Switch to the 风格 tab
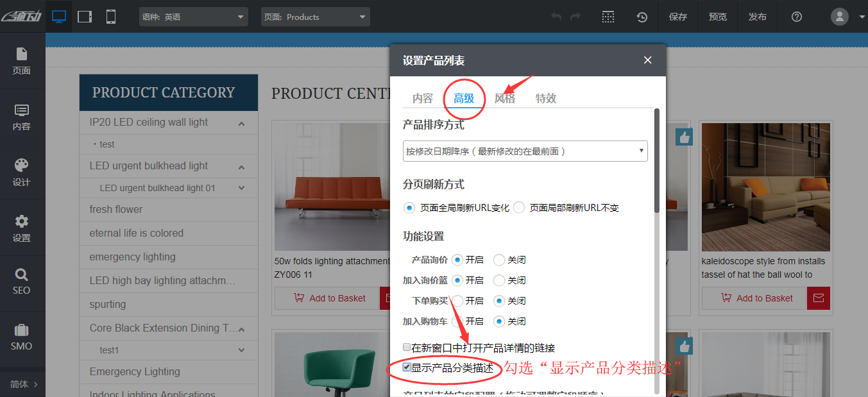Image resolution: width=868 pixels, height=397 pixels. point(504,98)
